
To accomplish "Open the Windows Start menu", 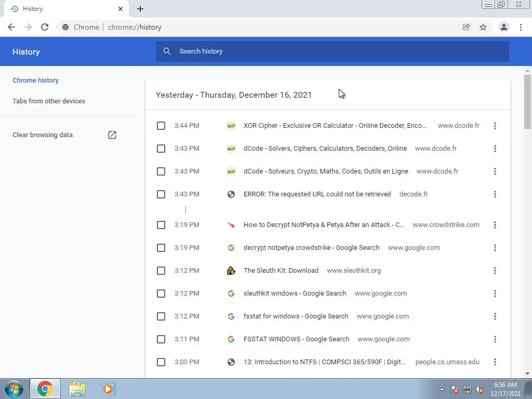I will 14,389.
